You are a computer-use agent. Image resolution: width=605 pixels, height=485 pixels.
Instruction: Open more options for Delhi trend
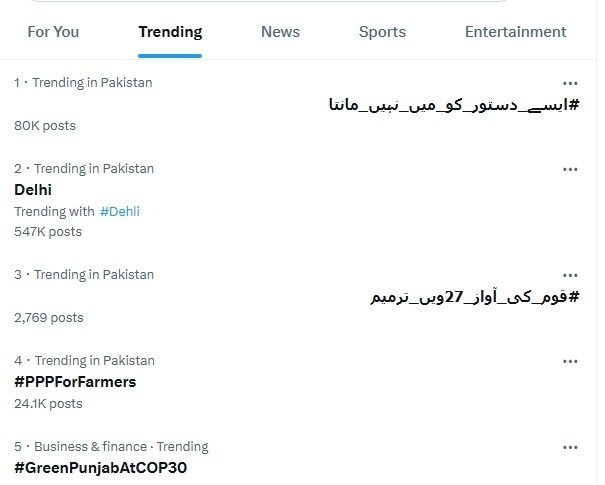[570, 169]
